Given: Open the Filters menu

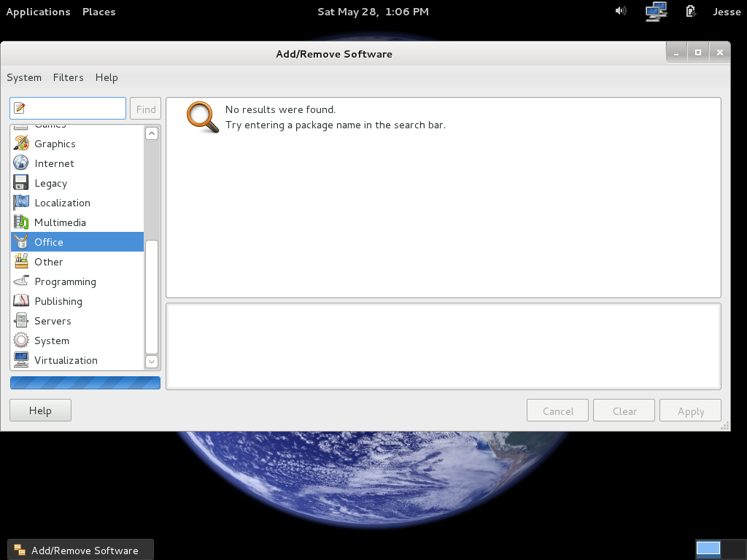Looking at the screenshot, I should [68, 77].
